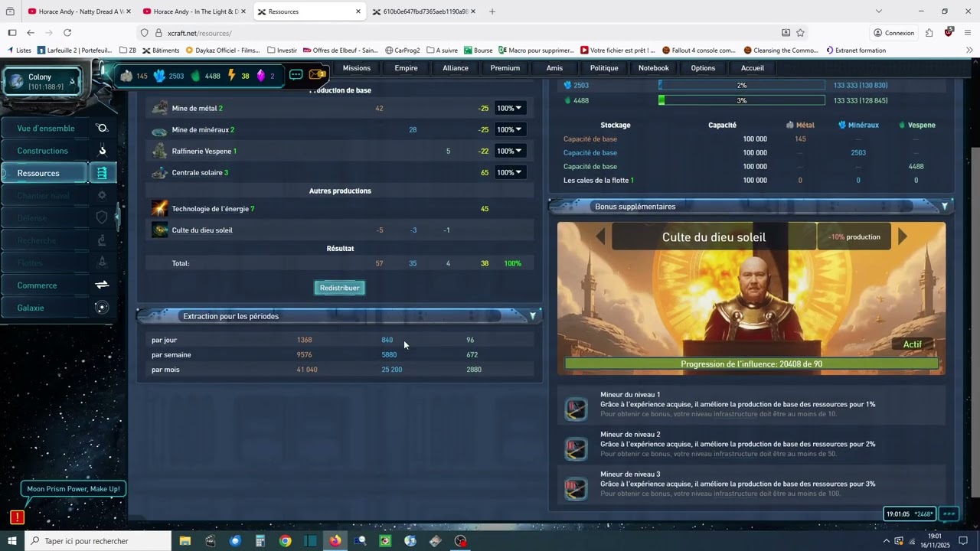Click the green vespene icon in top bar

tap(195, 76)
